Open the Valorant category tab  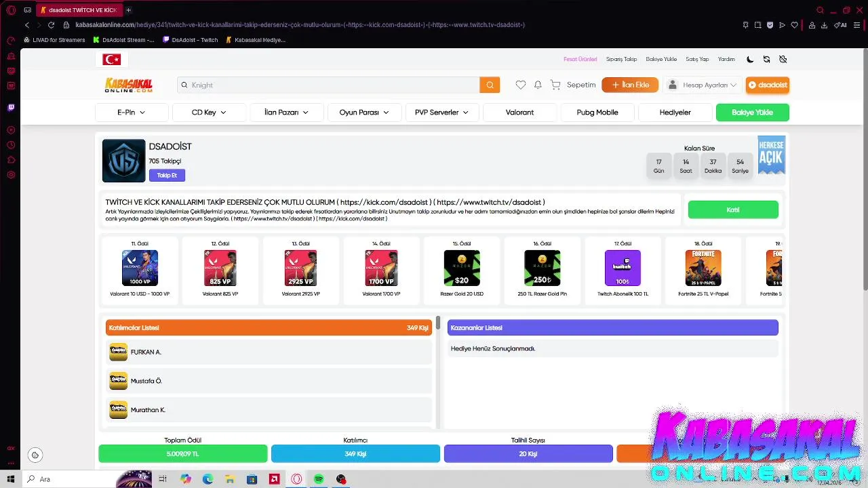pos(519,113)
